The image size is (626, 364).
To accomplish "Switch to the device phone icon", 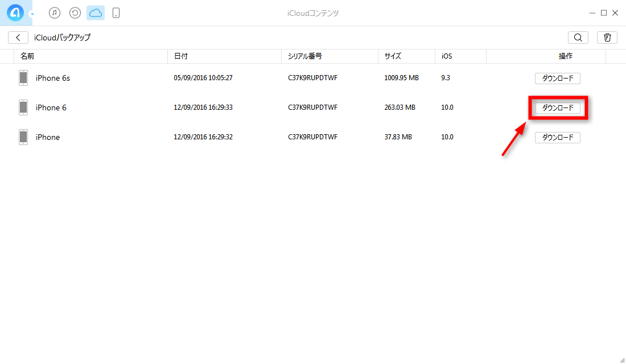I will (x=116, y=13).
